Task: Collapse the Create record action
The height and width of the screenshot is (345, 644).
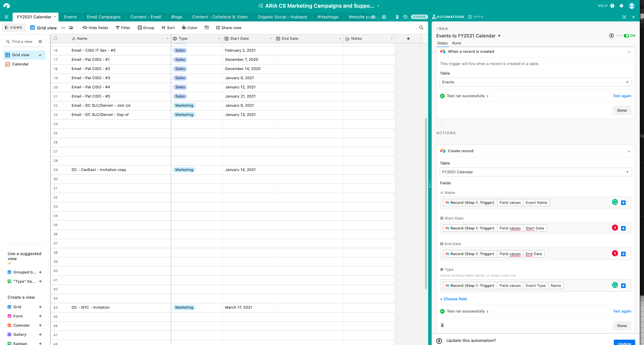Action: 629,151
